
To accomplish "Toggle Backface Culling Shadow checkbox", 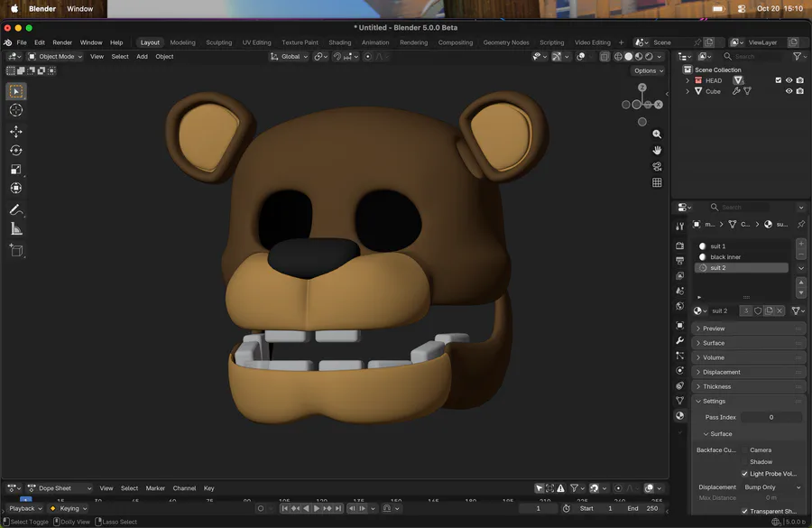I will click(744, 462).
